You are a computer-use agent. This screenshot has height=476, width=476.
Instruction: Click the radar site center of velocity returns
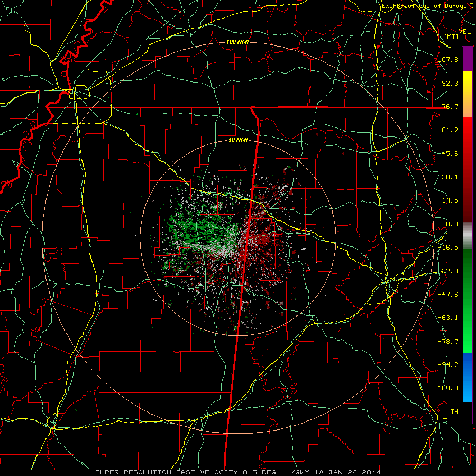239,237
